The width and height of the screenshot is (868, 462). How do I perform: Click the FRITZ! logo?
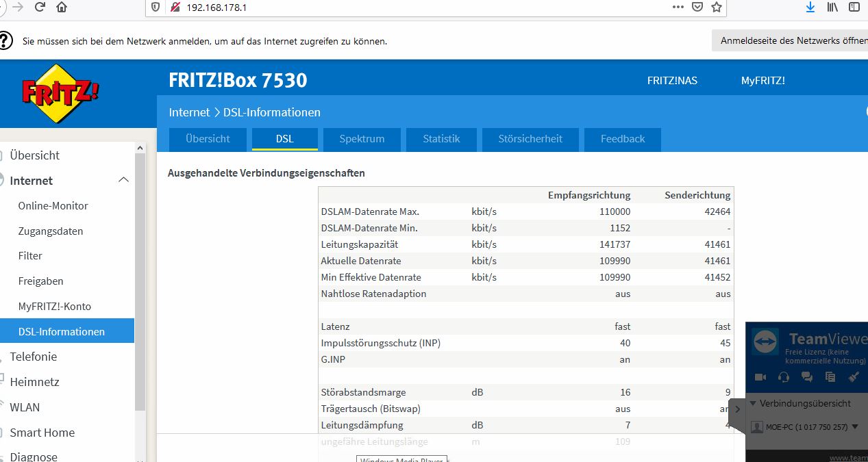click(61, 93)
